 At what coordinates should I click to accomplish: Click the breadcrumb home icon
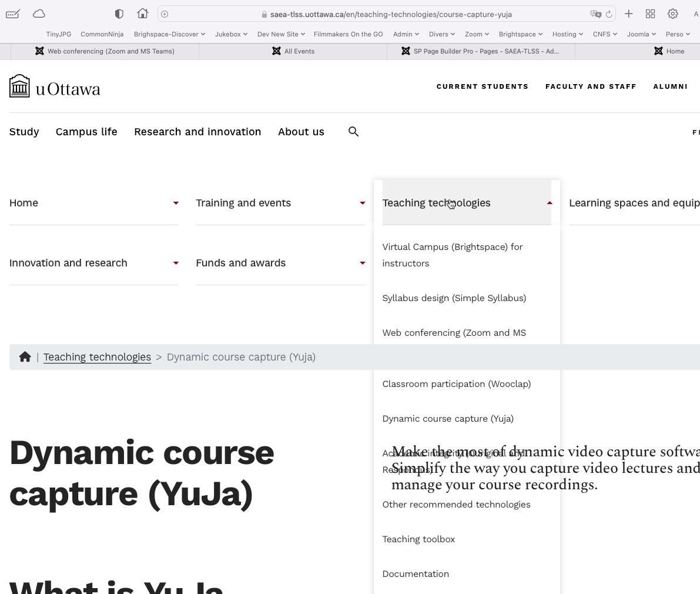25,357
